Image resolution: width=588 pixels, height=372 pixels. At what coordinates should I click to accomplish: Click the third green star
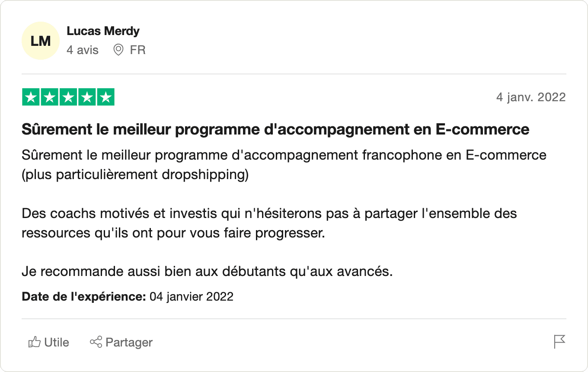click(68, 97)
